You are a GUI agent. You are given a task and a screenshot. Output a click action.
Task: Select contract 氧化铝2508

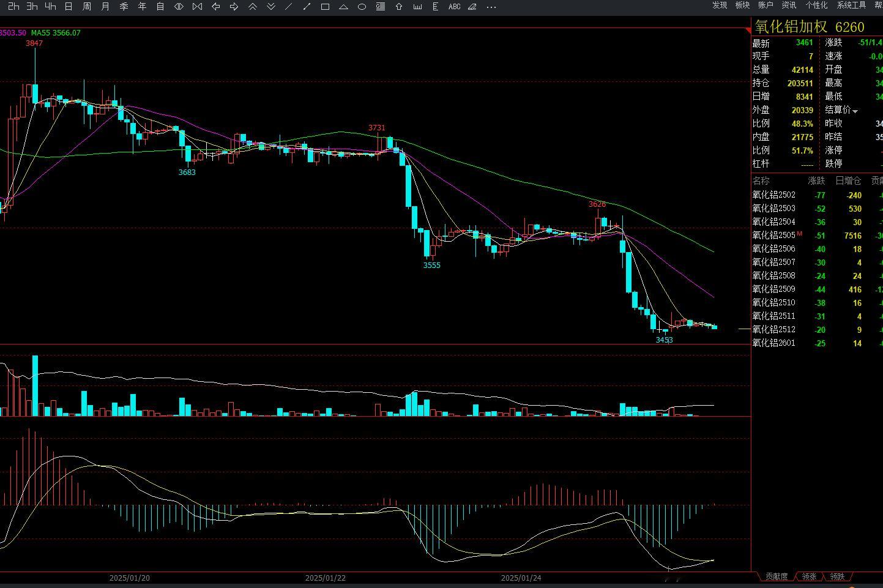pyautogui.click(x=774, y=276)
